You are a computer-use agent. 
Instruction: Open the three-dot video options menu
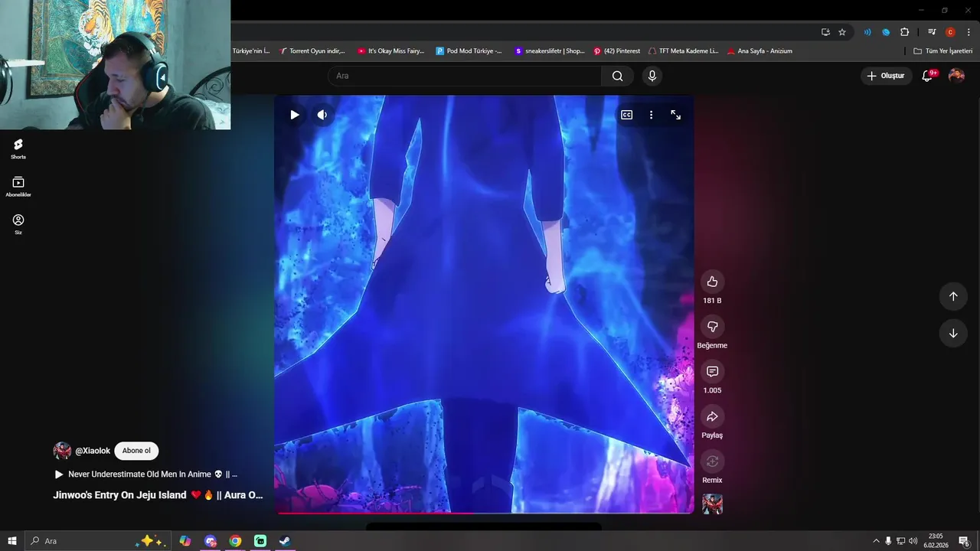(x=651, y=115)
